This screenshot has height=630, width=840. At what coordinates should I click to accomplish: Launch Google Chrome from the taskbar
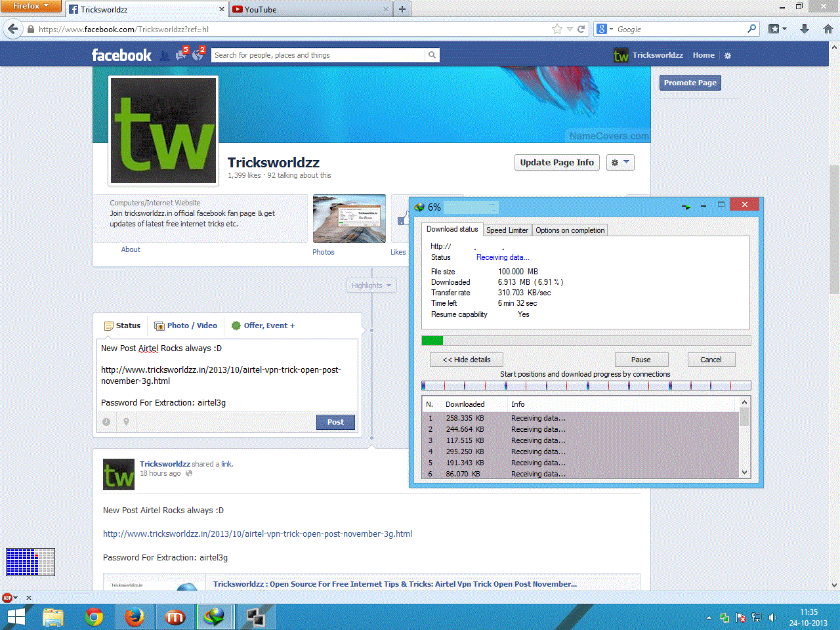click(94, 617)
